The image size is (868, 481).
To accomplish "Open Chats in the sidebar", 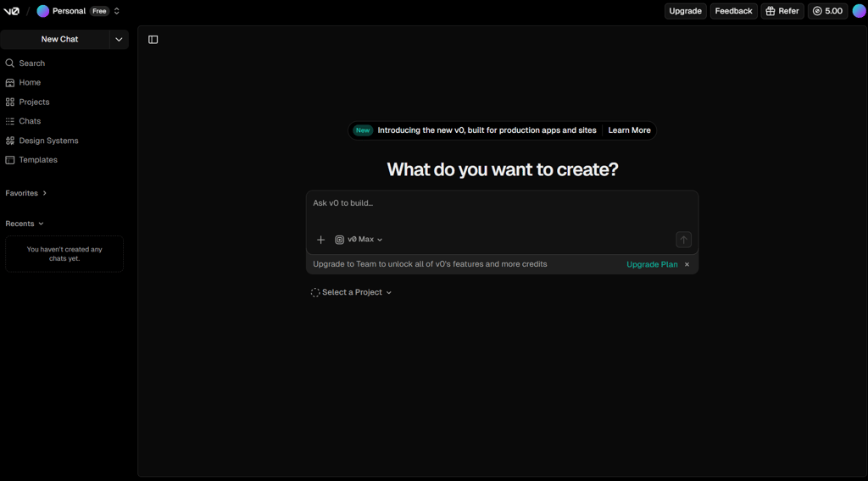I will point(23,121).
